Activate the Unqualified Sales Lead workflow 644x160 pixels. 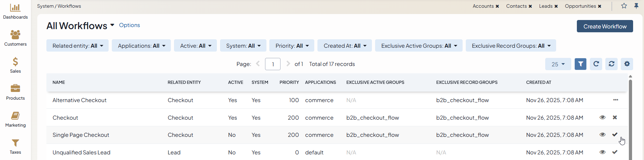pos(615,152)
